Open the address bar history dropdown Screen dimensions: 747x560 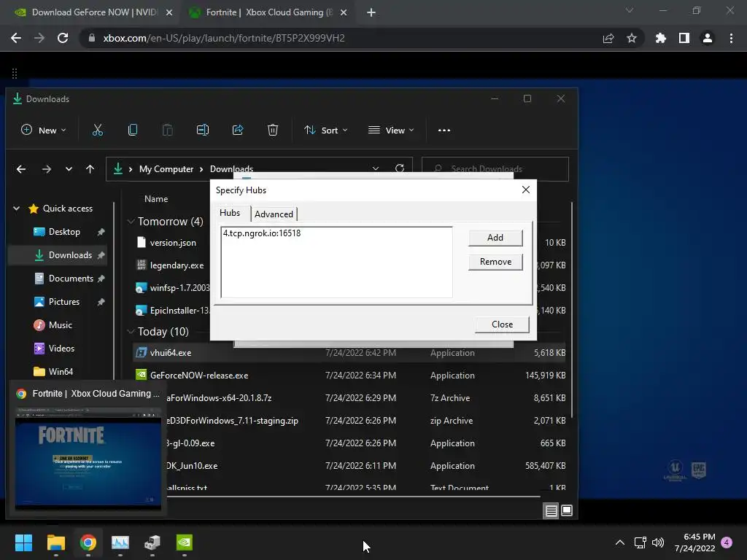click(376, 168)
